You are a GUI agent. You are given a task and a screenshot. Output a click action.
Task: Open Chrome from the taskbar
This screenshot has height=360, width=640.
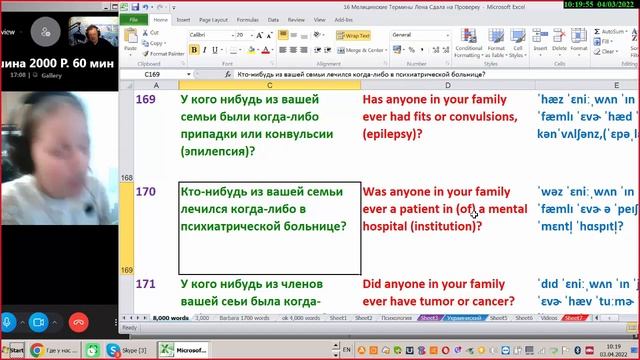tap(37, 350)
